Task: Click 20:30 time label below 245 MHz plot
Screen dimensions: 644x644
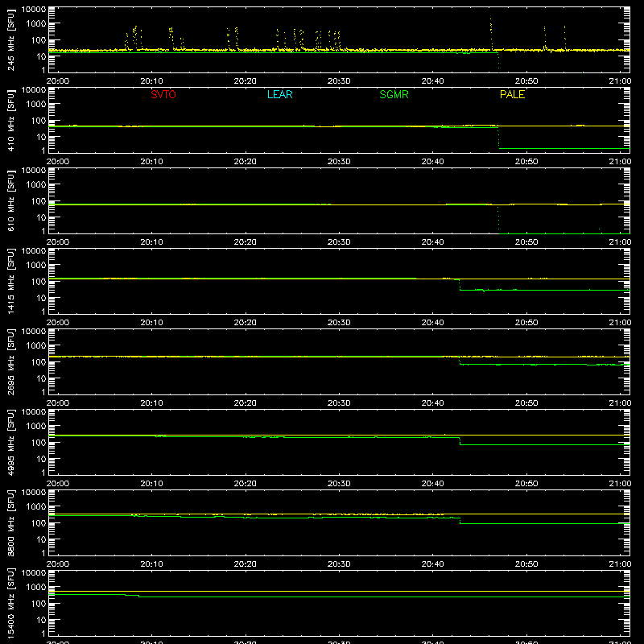Action: (339, 81)
